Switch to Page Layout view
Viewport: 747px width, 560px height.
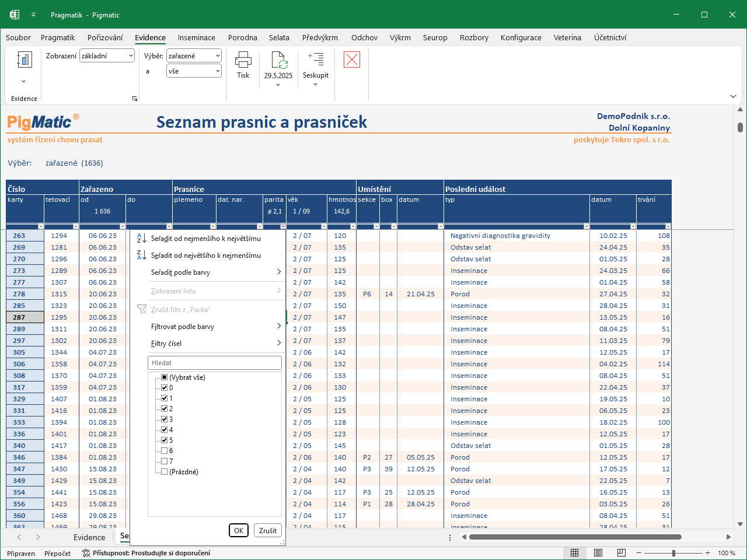click(x=598, y=553)
